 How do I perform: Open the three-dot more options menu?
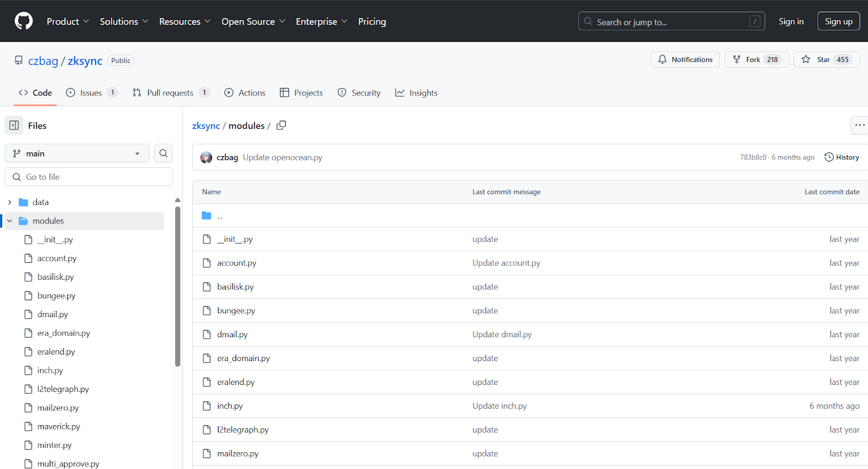click(859, 125)
